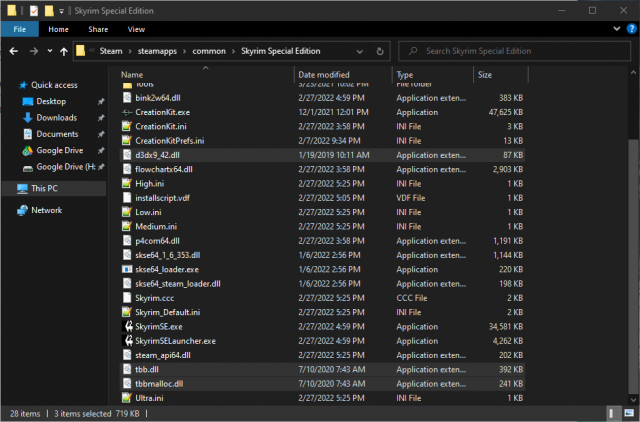Image resolution: width=640 pixels, height=422 pixels.
Task: Select the CreationKit.exe file
Action: tap(160, 113)
